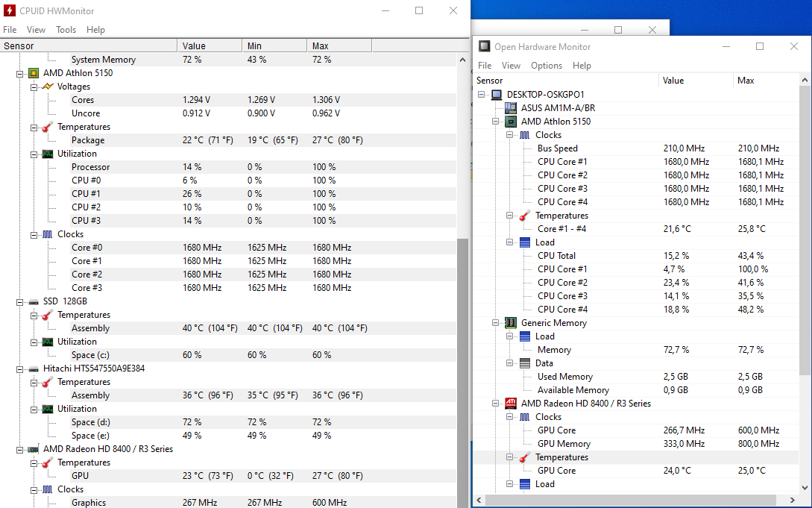The width and height of the screenshot is (812, 508).
Task: Open the Help menu in Open Hardware Monitor
Action: tap(582, 65)
